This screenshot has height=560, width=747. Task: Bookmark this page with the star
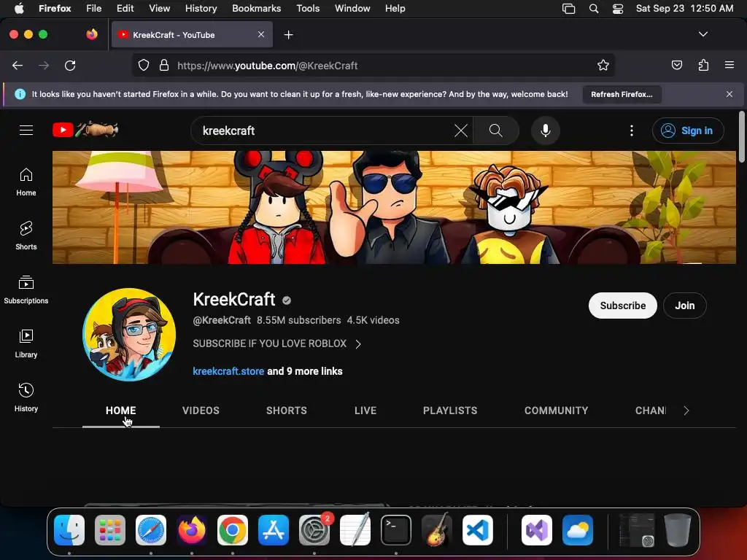(x=603, y=65)
